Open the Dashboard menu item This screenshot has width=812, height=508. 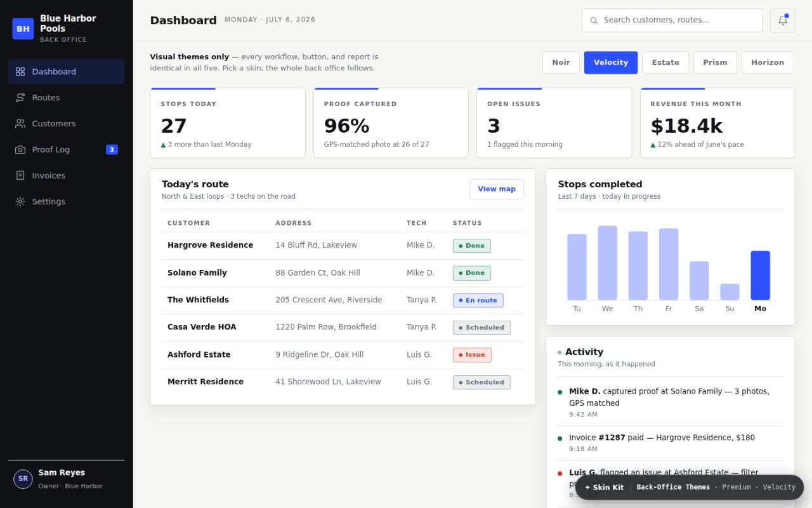pos(66,72)
